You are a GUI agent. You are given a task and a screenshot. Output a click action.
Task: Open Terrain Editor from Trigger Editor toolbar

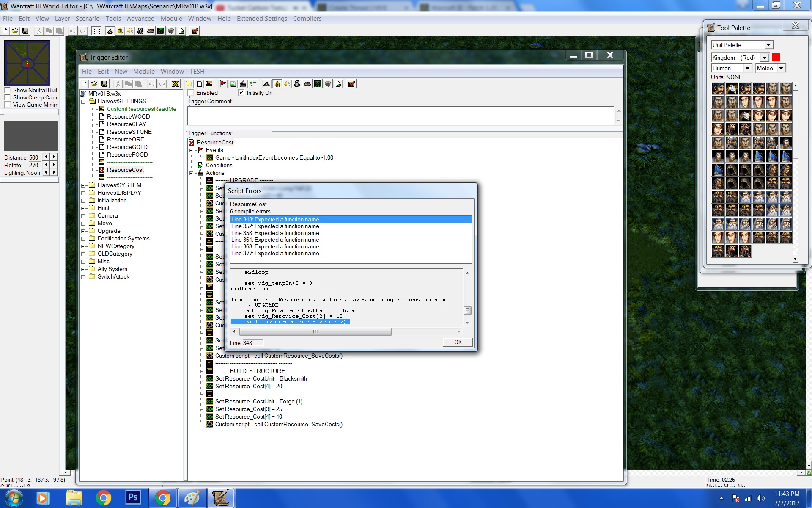tap(267, 84)
